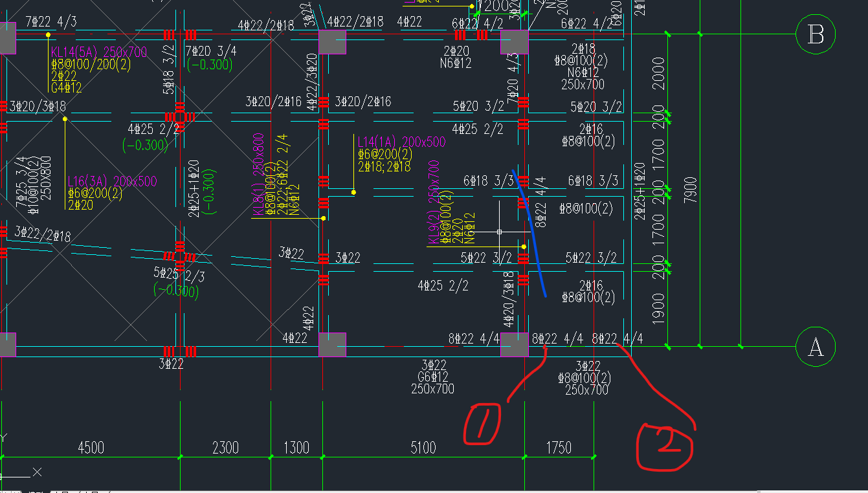Click the yellow 2Φ20 under L16(3A)
The height and width of the screenshot is (493, 868).
(80, 205)
